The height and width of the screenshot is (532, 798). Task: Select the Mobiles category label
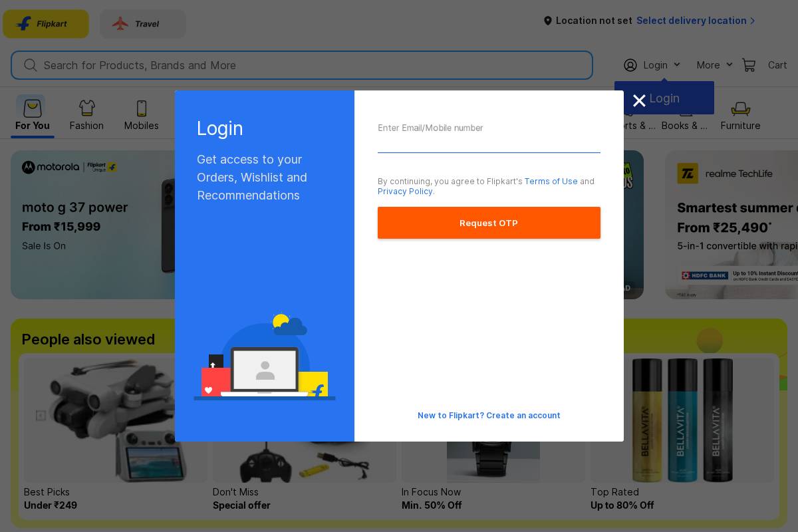(x=141, y=126)
